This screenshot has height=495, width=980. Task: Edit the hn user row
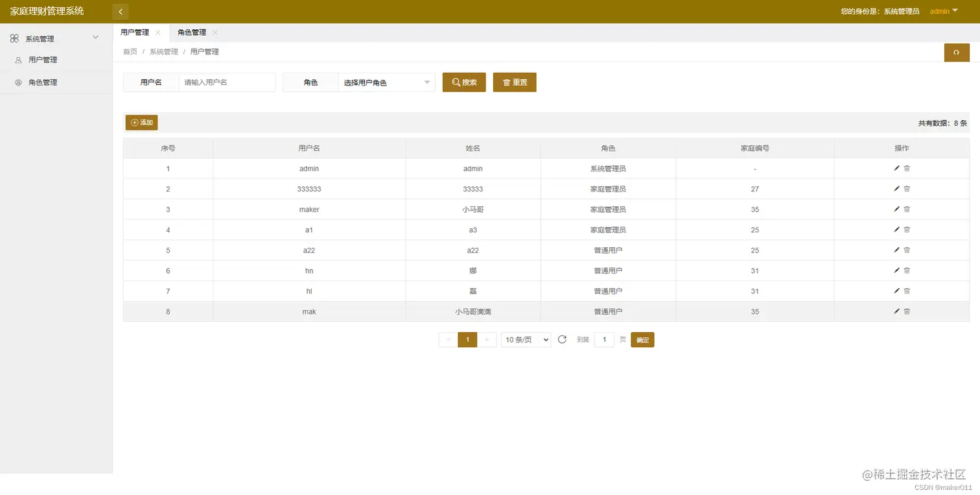[896, 271]
